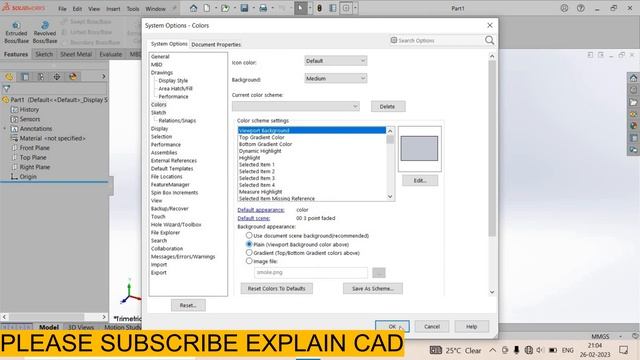640x360 pixels.
Task: Click the Default scene link
Action: pos(253,218)
